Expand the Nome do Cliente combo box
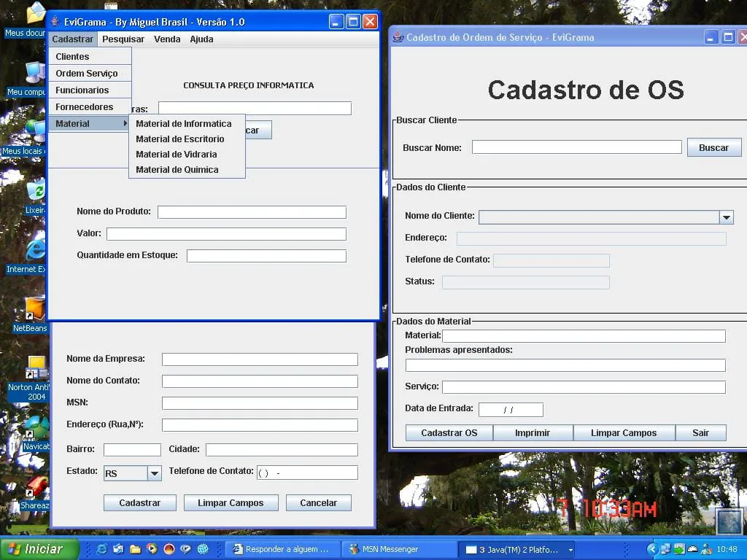Image resolution: width=747 pixels, height=560 pixels. 726,217
